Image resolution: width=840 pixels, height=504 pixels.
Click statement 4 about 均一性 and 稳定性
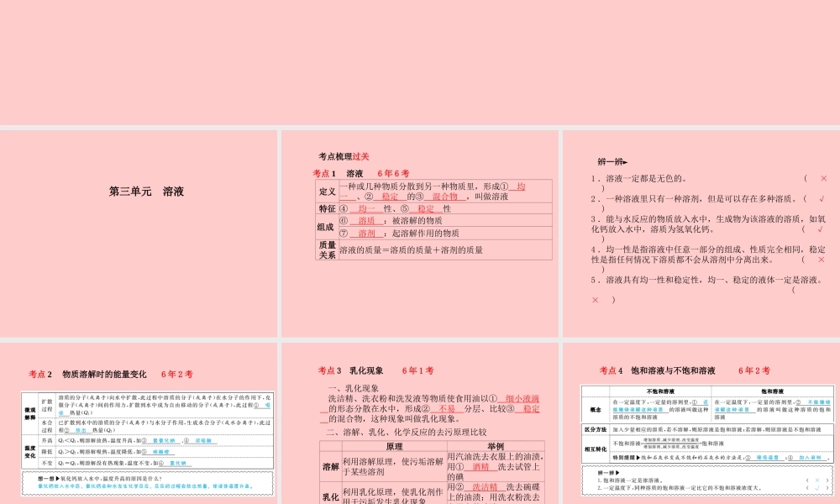(709, 260)
